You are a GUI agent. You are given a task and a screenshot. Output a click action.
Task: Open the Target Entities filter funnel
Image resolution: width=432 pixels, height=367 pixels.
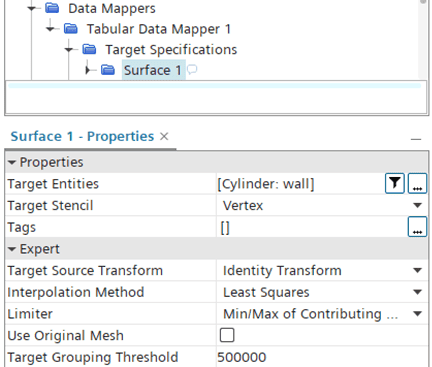[x=395, y=183]
